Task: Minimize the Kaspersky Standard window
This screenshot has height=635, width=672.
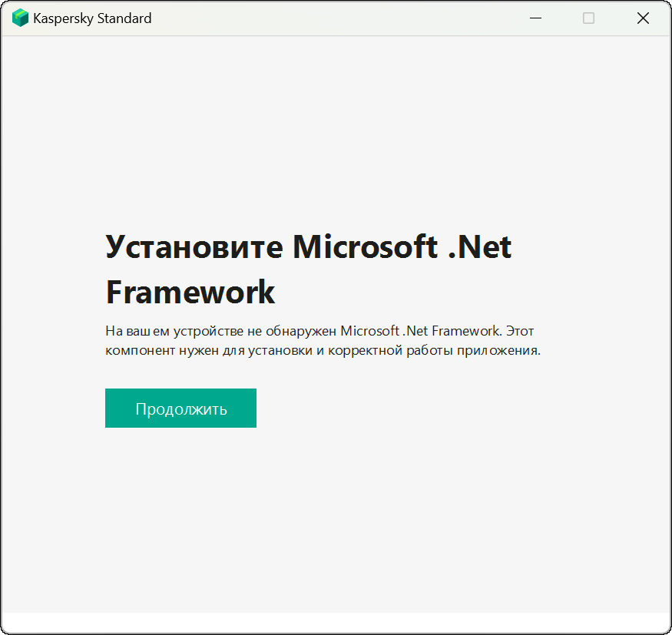Action: 535,18
